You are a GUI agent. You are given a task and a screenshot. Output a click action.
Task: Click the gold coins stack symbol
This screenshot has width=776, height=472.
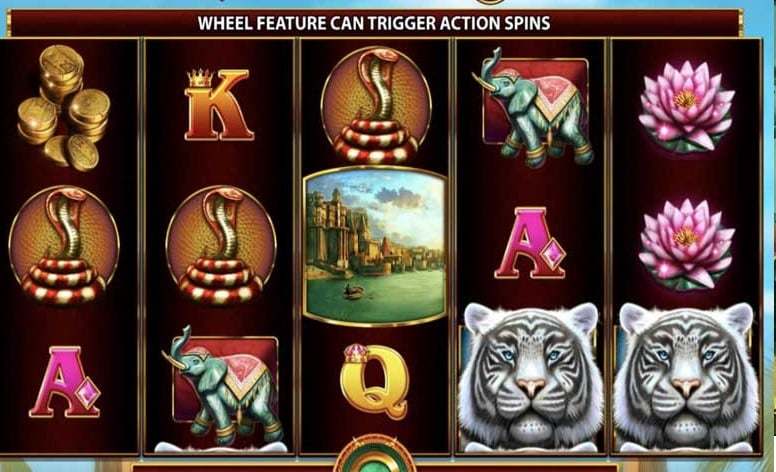point(63,108)
